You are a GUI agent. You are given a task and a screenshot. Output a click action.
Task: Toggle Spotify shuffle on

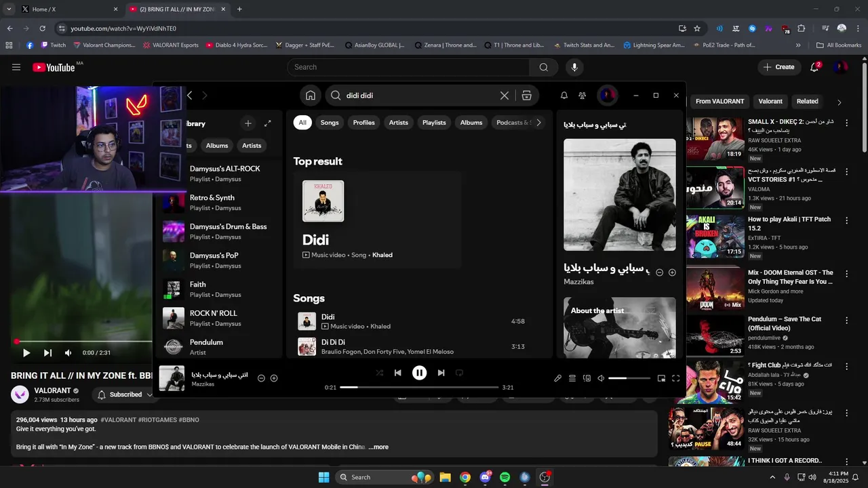pos(379,373)
